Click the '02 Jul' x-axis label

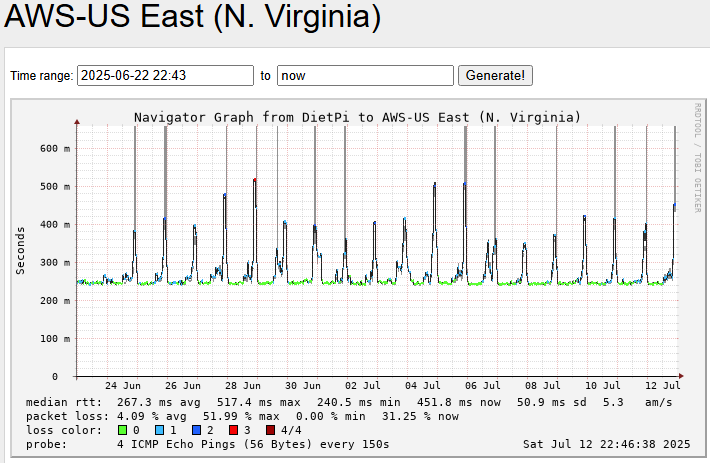(363, 386)
